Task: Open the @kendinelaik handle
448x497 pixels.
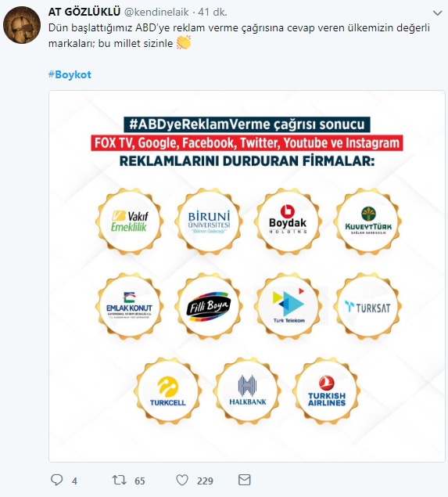Action: point(156,12)
